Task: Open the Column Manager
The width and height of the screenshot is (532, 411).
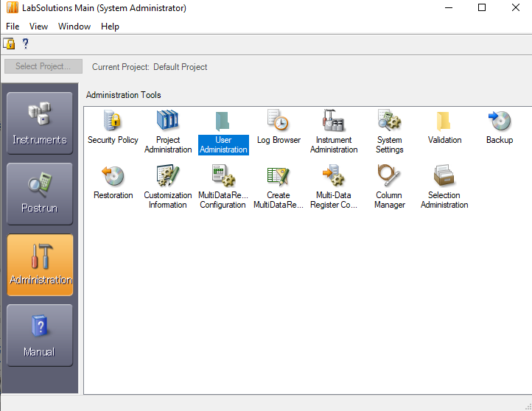Action: pos(389,187)
